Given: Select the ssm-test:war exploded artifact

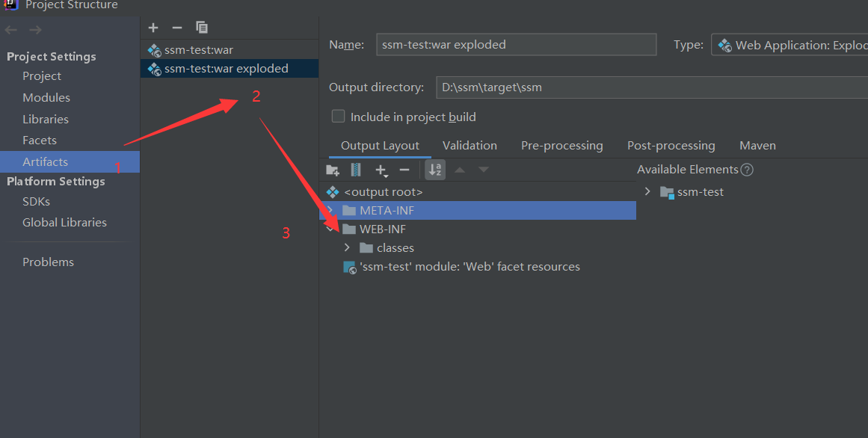Looking at the screenshot, I should click(x=230, y=69).
